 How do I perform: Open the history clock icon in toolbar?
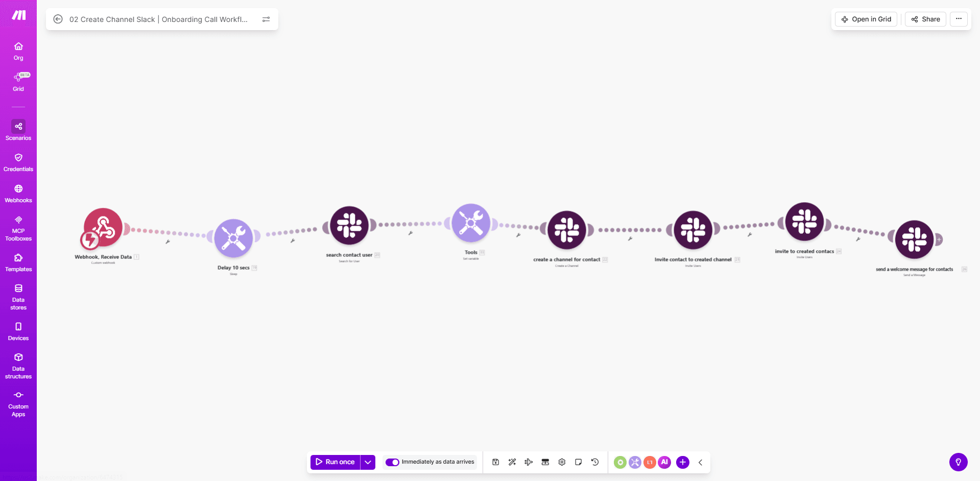coord(595,462)
